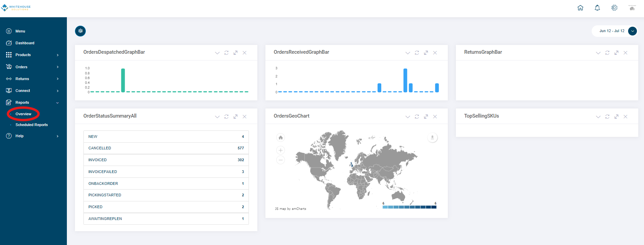Expand the Help sidebar menu
This screenshot has height=245, width=644.
(x=33, y=136)
